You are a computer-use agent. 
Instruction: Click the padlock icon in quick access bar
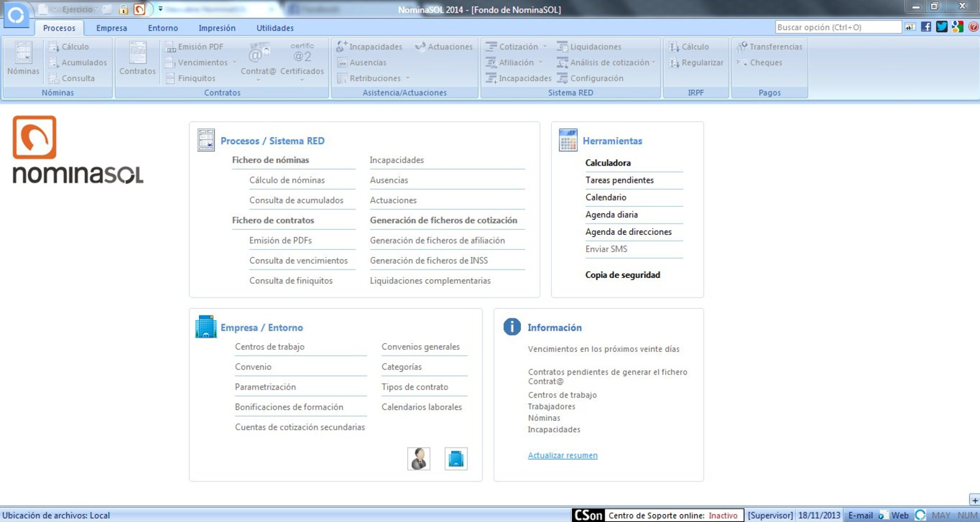[x=123, y=10]
